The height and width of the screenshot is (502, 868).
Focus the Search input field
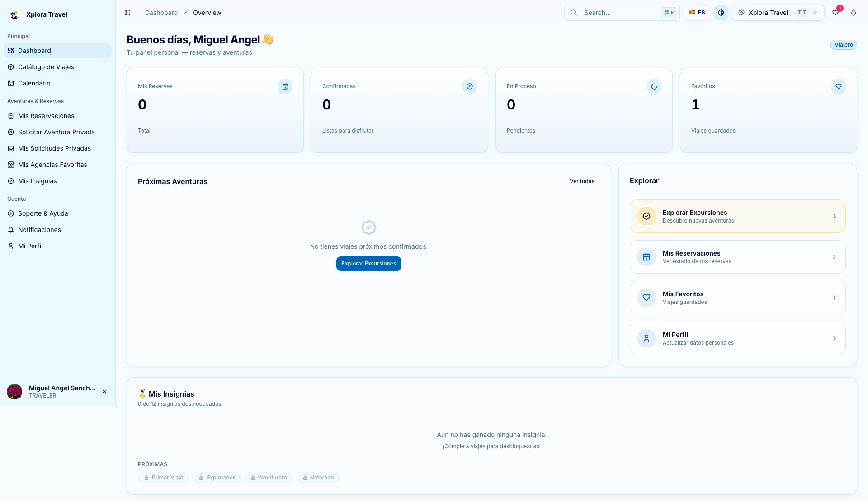click(622, 13)
